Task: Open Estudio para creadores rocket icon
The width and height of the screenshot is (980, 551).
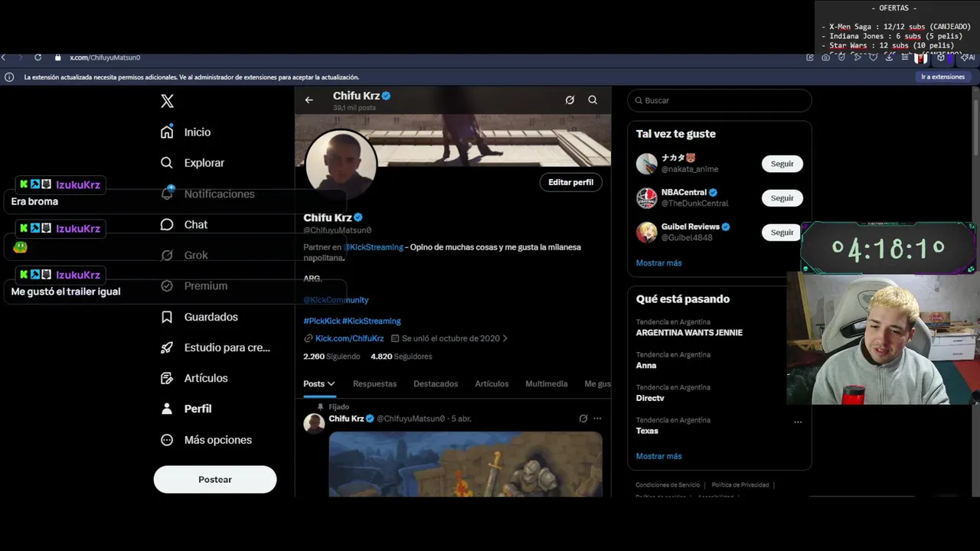Action: tap(167, 347)
